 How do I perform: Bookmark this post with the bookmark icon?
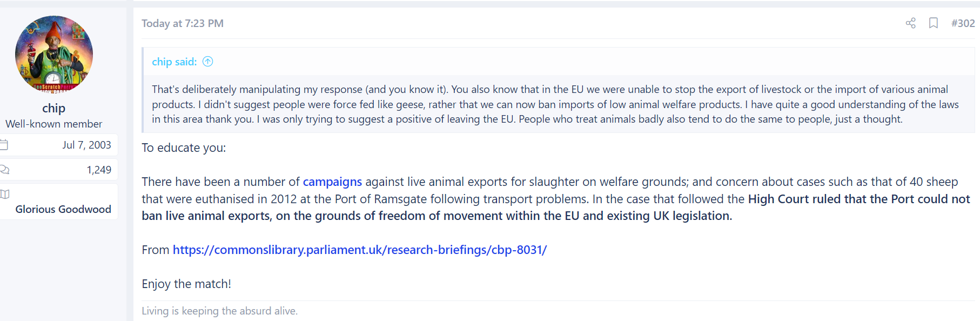click(933, 23)
